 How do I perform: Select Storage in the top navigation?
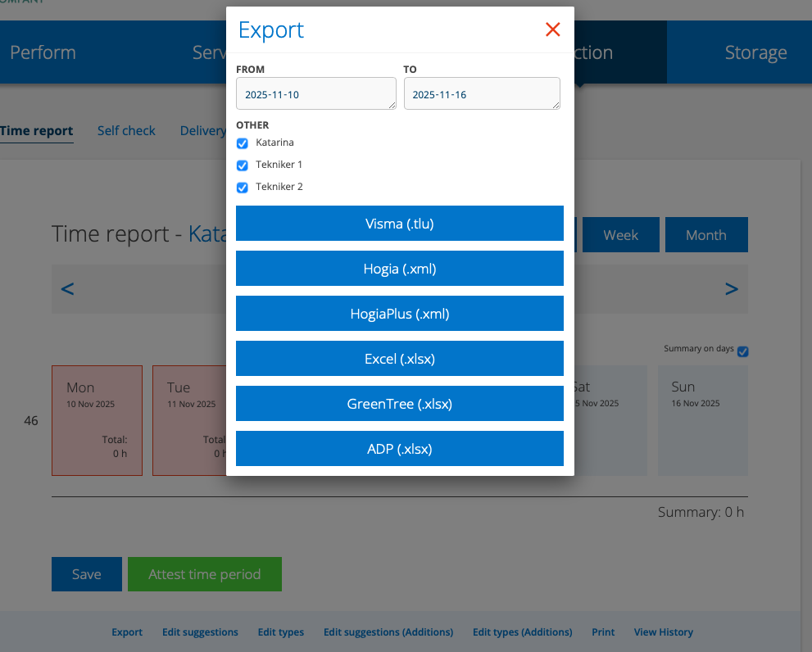pyautogui.click(x=755, y=52)
